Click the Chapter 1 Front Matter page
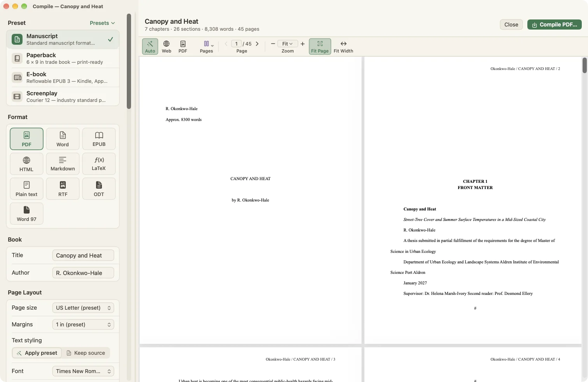 point(473,200)
